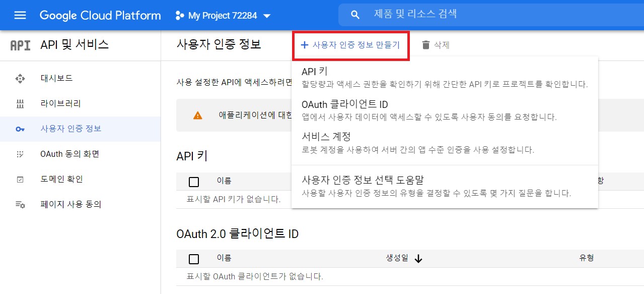Click the search magnifier icon
The image size is (644, 294).
[355, 15]
